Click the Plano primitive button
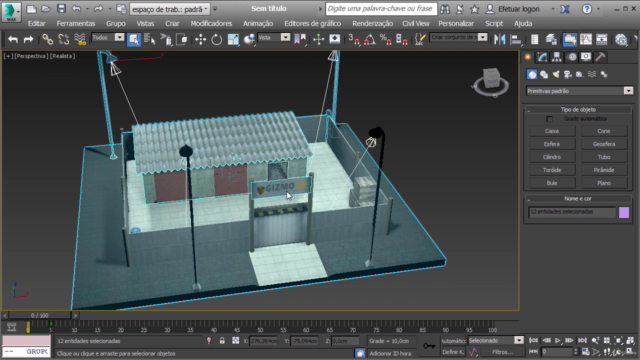Screen dimensions: 640x360 (x=604, y=183)
